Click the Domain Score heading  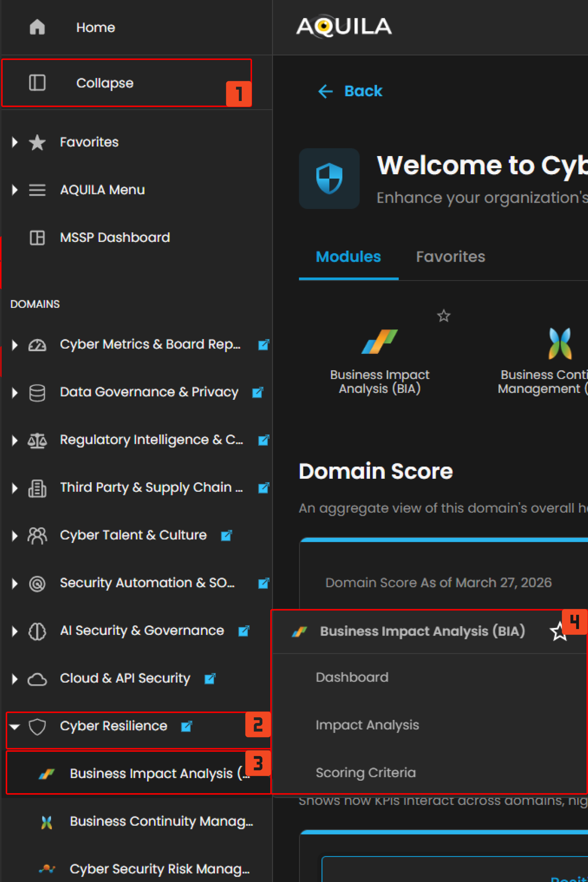tap(375, 472)
